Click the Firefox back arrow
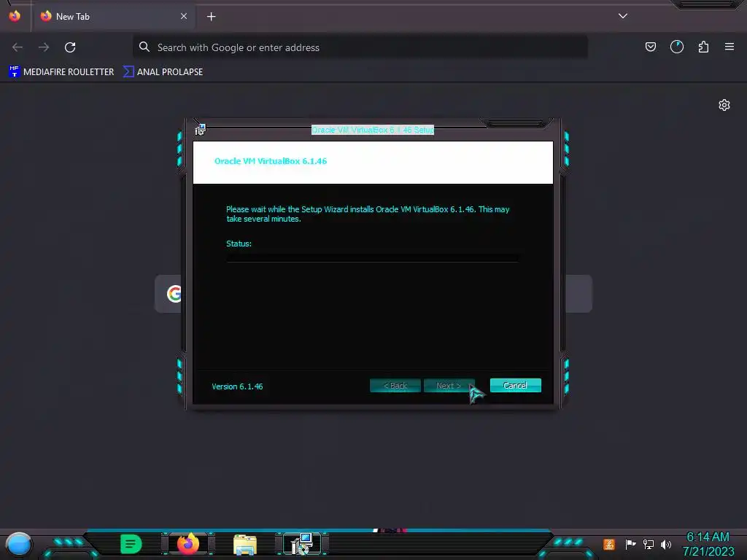This screenshot has width=747, height=560. [18, 47]
